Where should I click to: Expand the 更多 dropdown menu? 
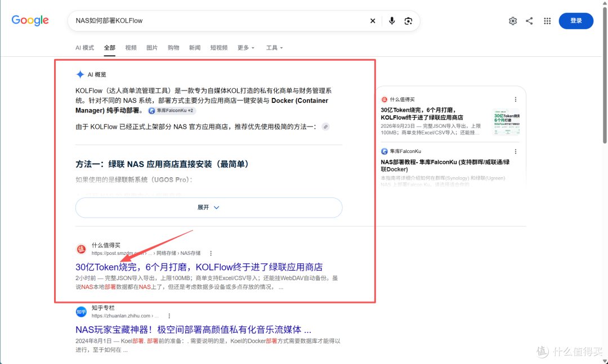(246, 48)
